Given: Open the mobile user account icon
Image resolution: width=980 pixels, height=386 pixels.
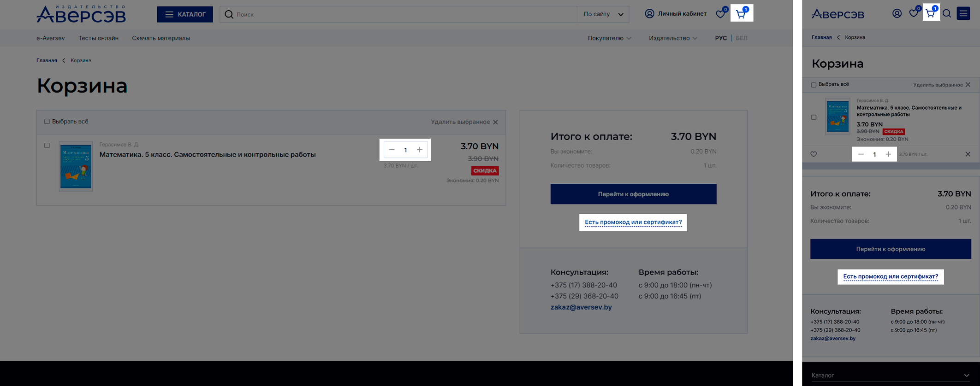Looking at the screenshot, I should (x=897, y=14).
